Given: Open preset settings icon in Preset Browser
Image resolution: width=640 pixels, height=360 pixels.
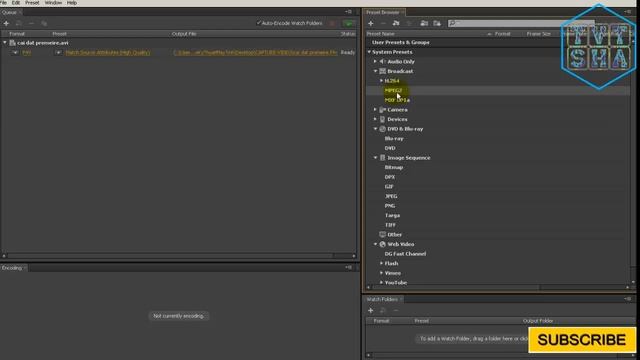Looking at the screenshot, I should [409, 23].
